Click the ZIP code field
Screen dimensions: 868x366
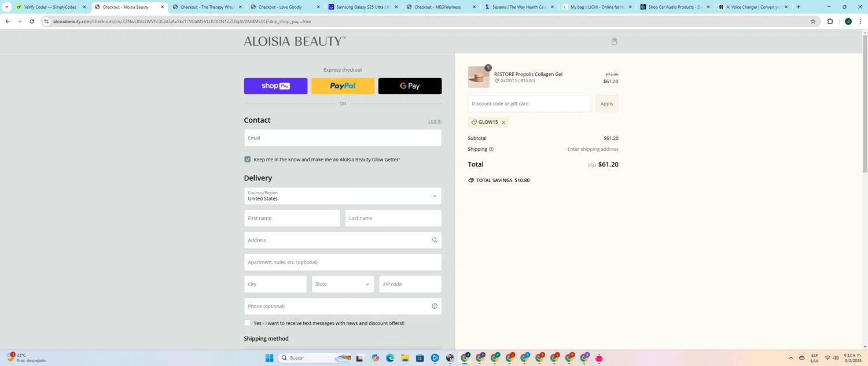[x=410, y=284]
